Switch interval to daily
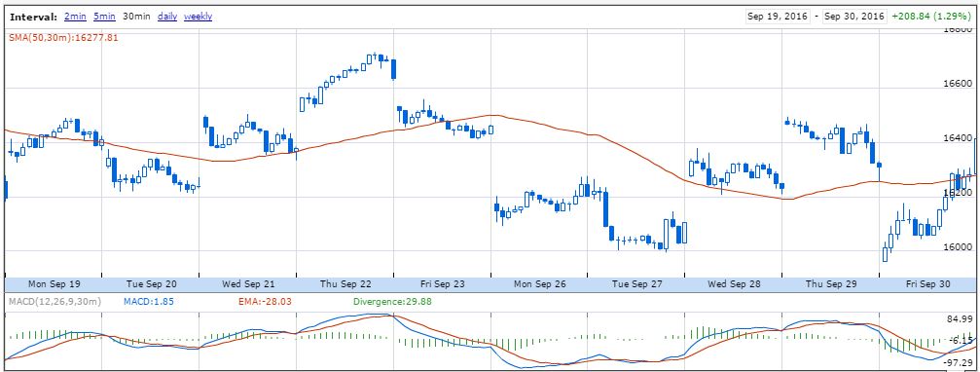 pos(167,17)
